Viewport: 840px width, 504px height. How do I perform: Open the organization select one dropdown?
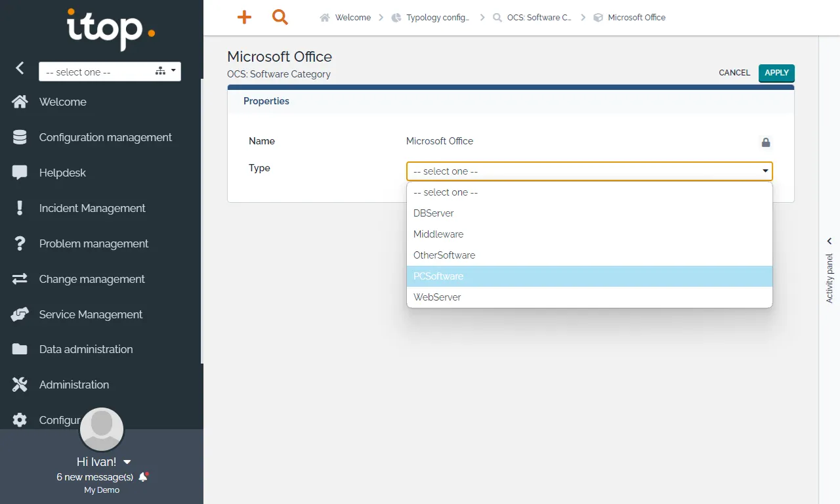(x=110, y=72)
